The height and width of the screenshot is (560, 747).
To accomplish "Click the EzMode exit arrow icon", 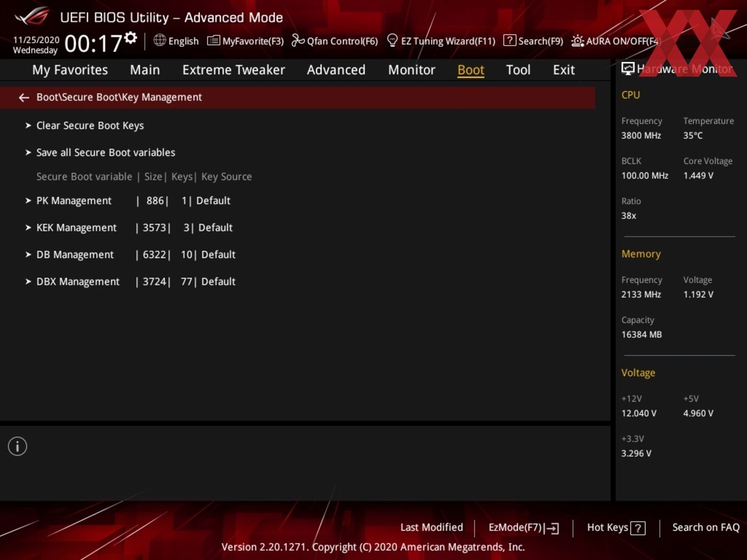I will click(552, 528).
